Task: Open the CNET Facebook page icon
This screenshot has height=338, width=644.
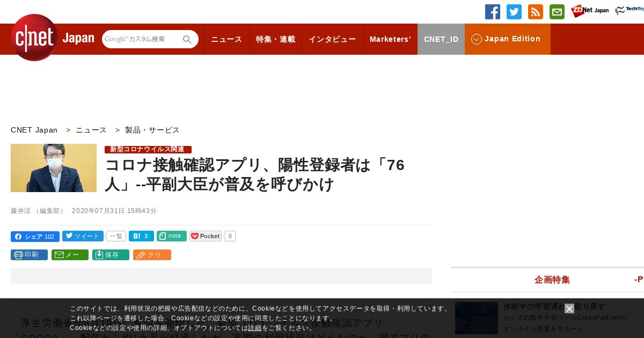Action: pos(493,12)
